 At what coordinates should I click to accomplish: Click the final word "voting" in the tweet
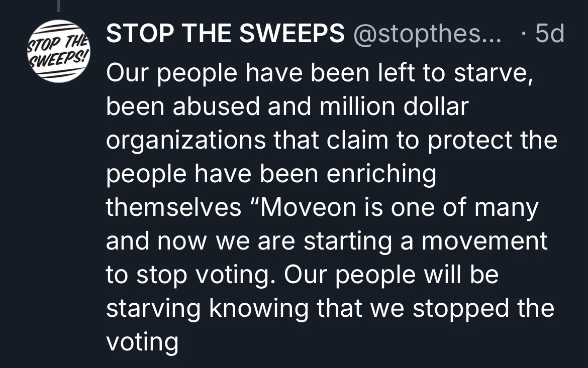[x=142, y=342]
